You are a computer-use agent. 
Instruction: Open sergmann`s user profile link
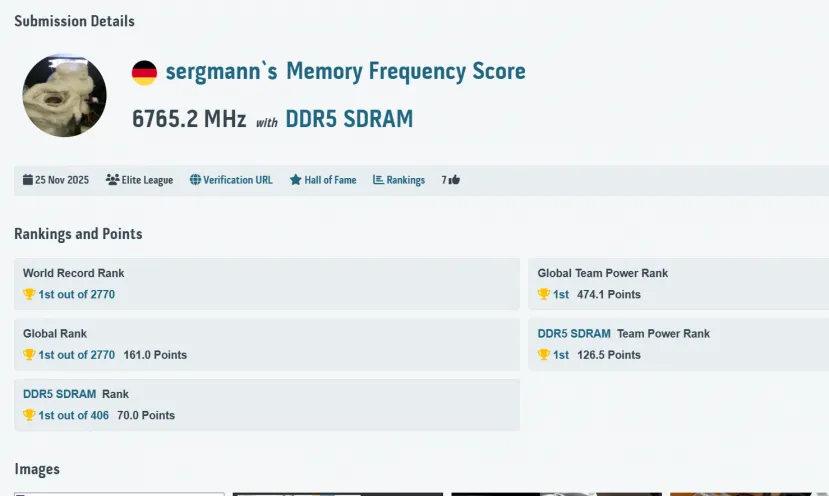[x=222, y=71]
